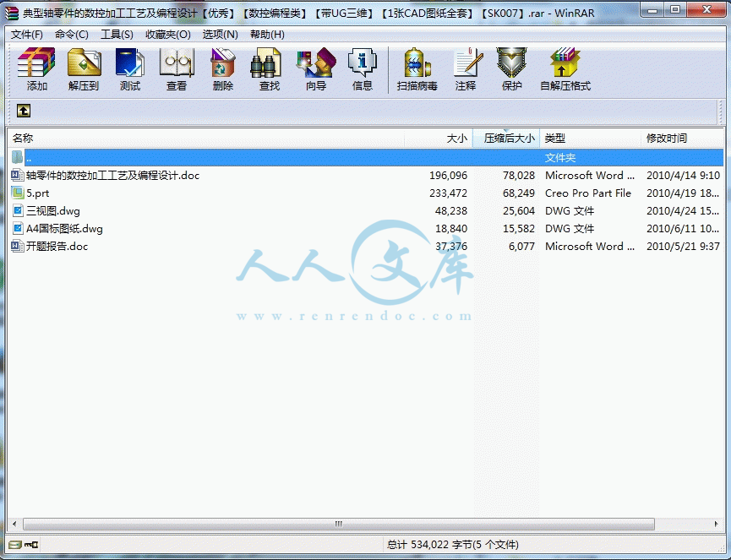731x560 pixels.
Task: Open the 文件(F) menu
Action: (x=26, y=35)
